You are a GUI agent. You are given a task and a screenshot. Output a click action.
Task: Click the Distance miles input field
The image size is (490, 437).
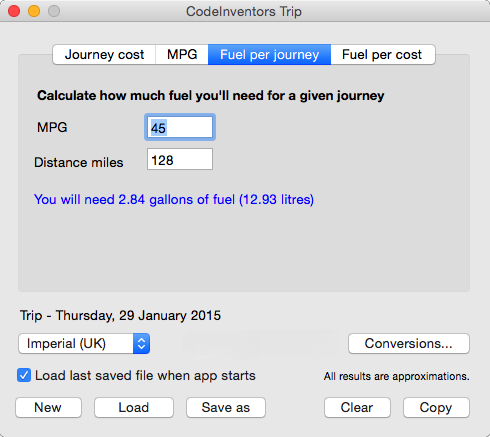click(180, 159)
